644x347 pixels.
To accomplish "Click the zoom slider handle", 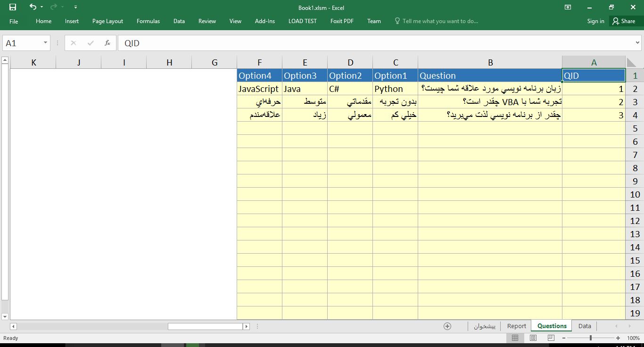I will pos(591,338).
